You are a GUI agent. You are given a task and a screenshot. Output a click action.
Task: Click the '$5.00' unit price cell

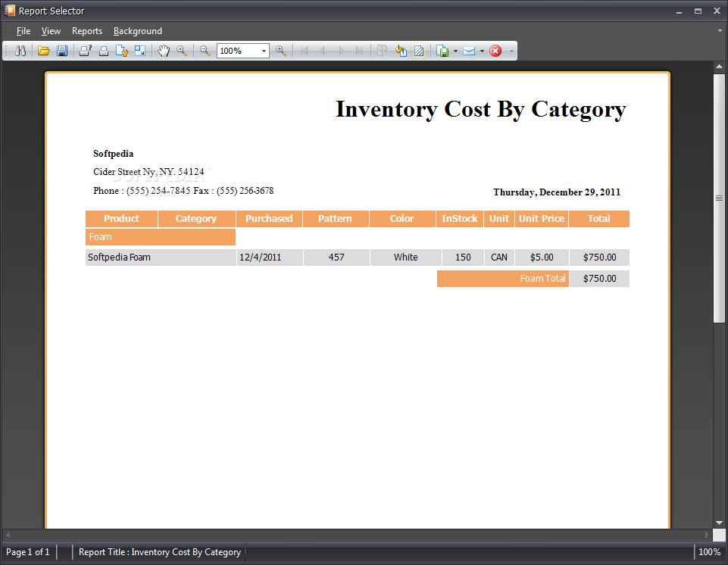[x=542, y=258]
